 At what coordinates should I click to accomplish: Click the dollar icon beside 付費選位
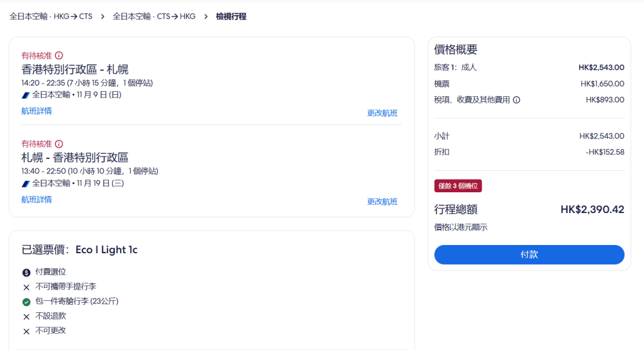[26, 272]
